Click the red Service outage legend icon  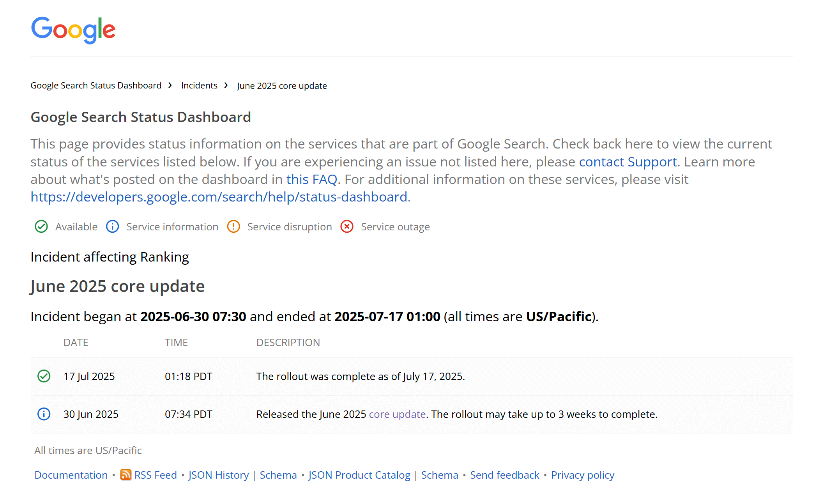coord(347,226)
